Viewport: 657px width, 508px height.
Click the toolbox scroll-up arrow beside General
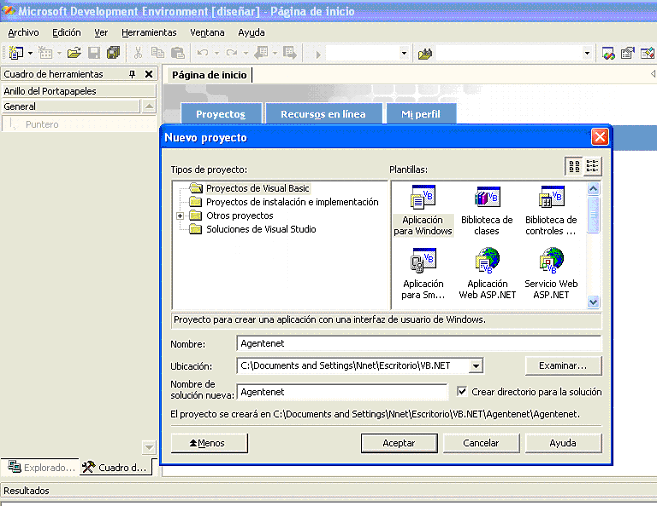click(149, 106)
